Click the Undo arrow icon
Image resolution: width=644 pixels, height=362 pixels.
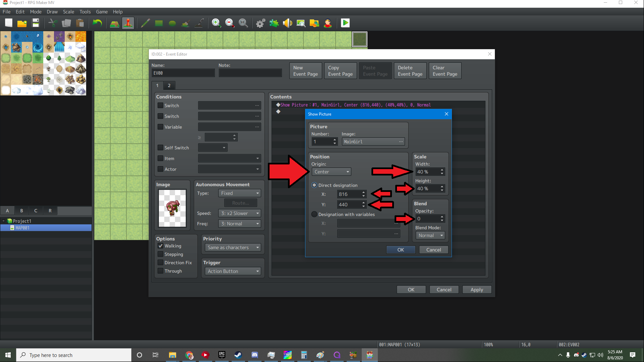(97, 23)
